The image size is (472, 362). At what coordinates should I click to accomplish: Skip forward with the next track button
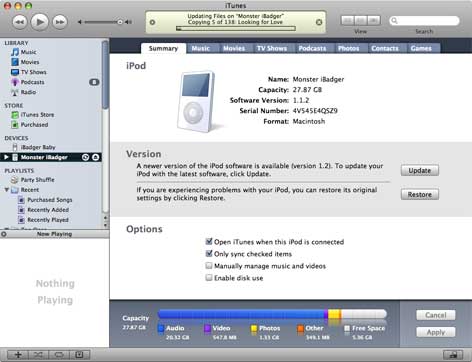(x=60, y=22)
